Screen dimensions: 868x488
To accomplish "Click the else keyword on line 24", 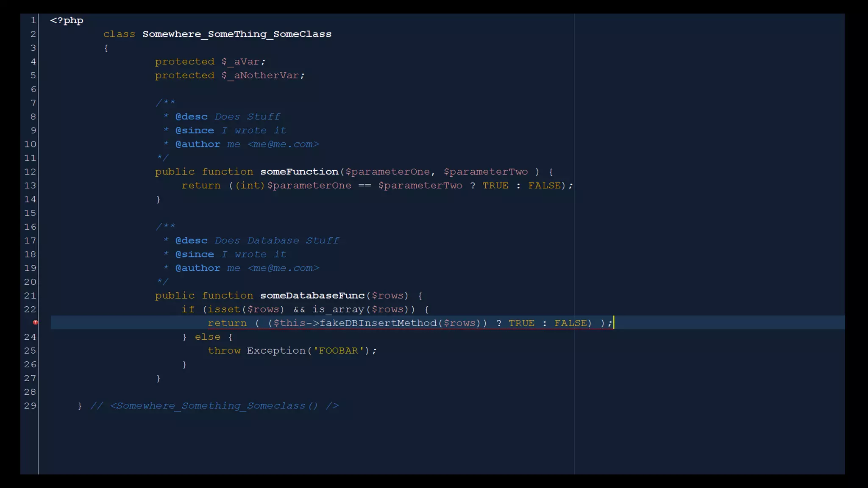I will tap(208, 337).
